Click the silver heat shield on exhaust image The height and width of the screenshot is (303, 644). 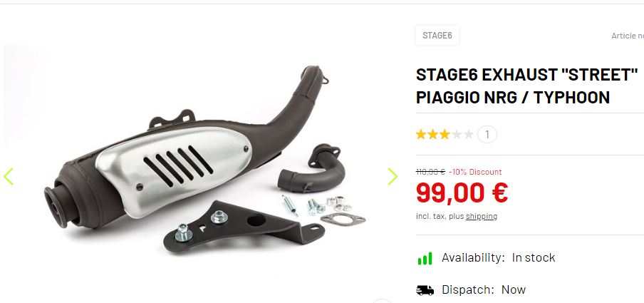click(174, 170)
